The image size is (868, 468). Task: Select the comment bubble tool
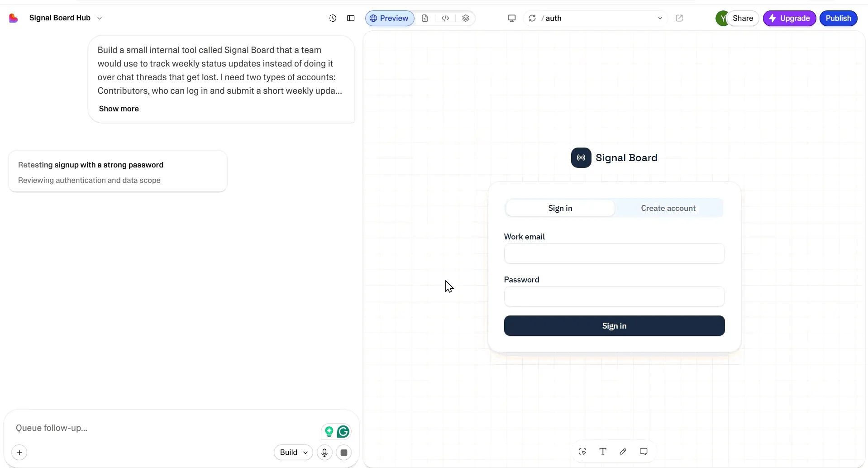click(x=644, y=451)
